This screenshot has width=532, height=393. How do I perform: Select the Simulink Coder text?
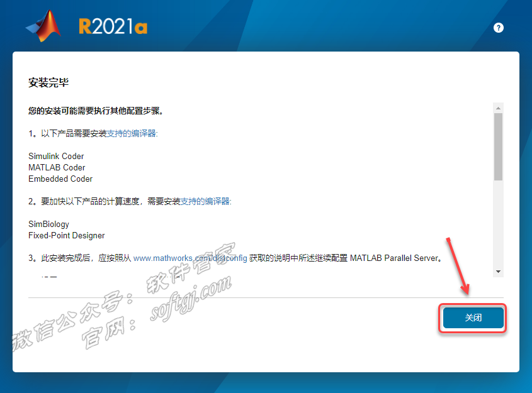56,156
